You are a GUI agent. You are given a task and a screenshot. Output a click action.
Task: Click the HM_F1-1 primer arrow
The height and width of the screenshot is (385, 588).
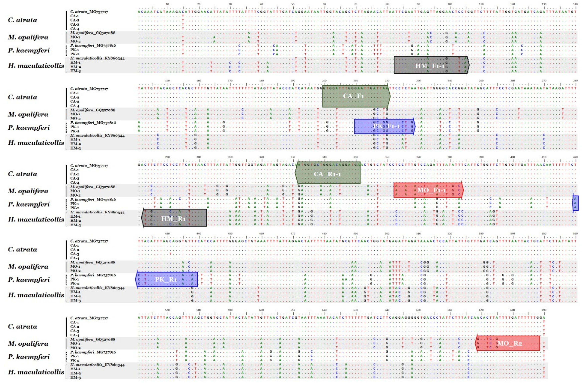[431, 66]
